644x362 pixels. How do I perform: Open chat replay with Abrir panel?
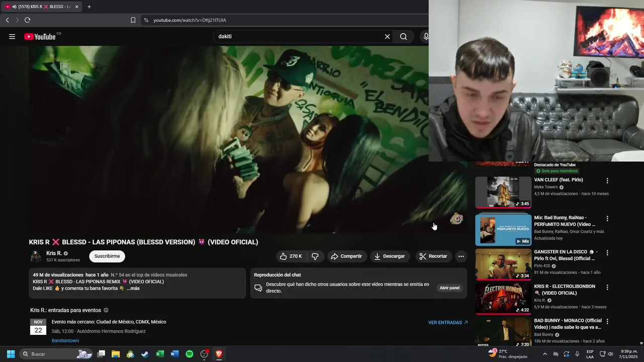click(449, 288)
